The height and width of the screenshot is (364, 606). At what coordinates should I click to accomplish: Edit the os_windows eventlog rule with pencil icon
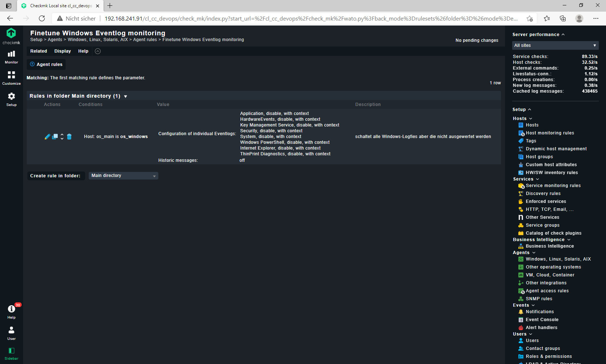[x=47, y=137]
